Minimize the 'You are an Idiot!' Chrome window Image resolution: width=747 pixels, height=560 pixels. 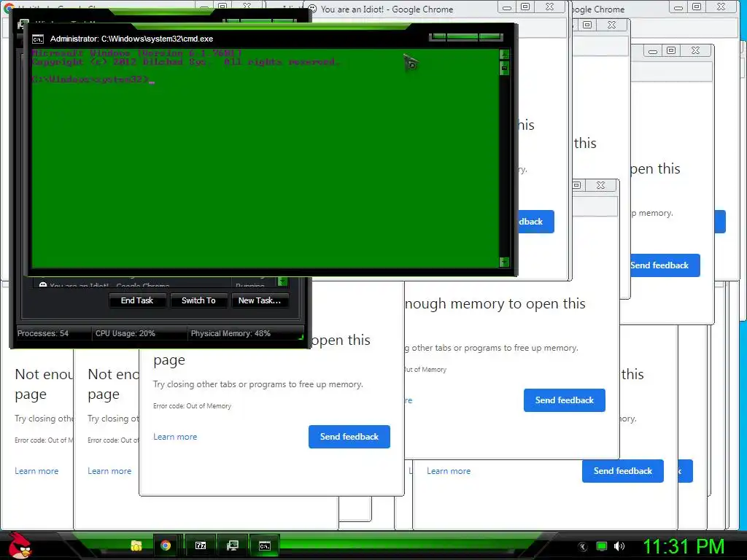(507, 7)
